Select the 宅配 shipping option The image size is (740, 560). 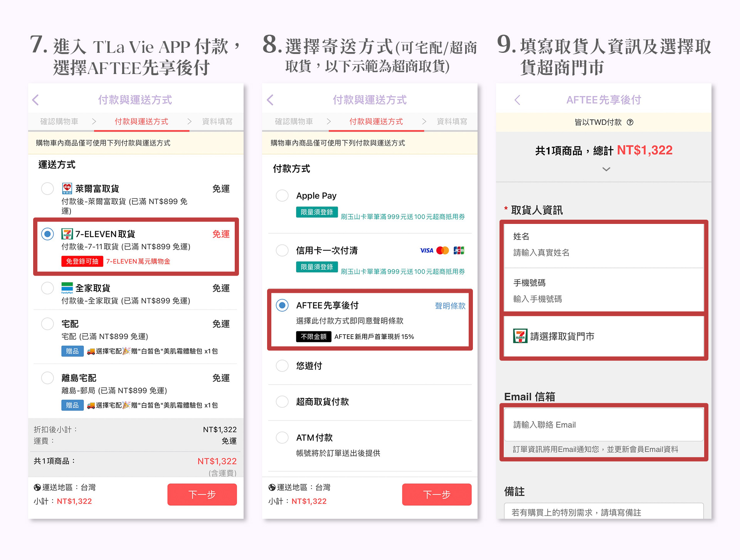click(47, 324)
